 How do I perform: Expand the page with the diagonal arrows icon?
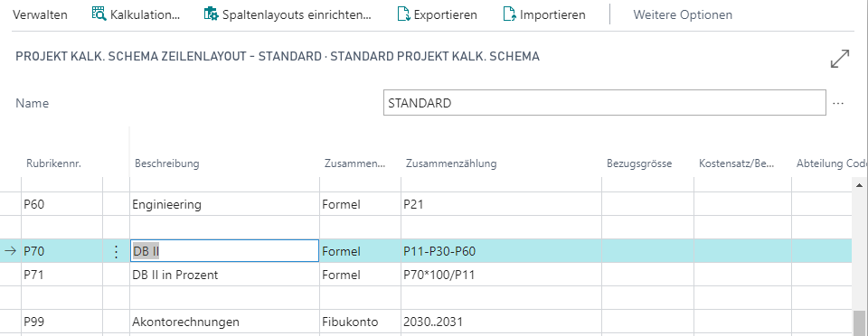[x=840, y=59]
